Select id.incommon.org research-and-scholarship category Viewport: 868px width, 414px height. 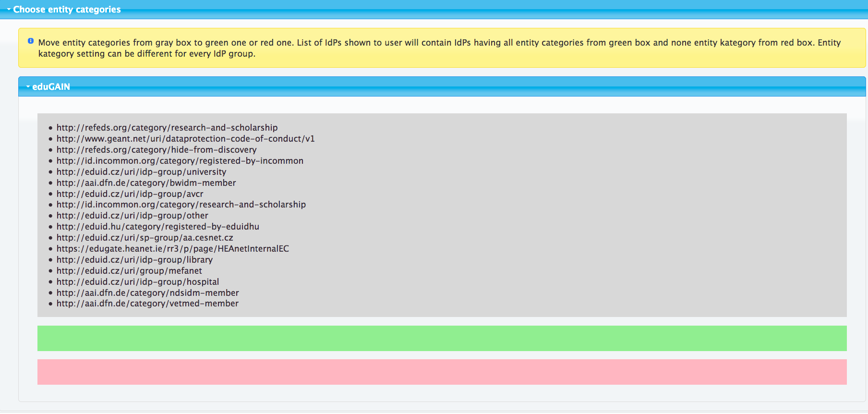181,205
